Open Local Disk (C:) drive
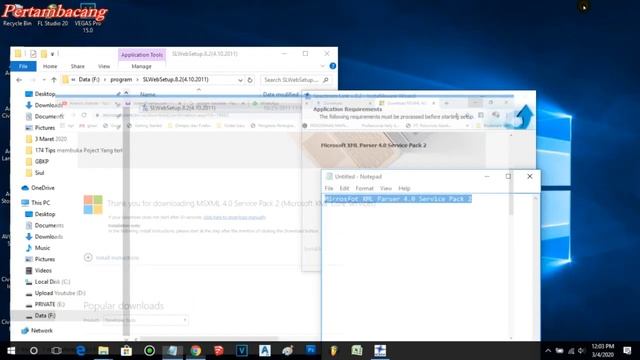The height and width of the screenshot is (360, 640). [x=48, y=282]
